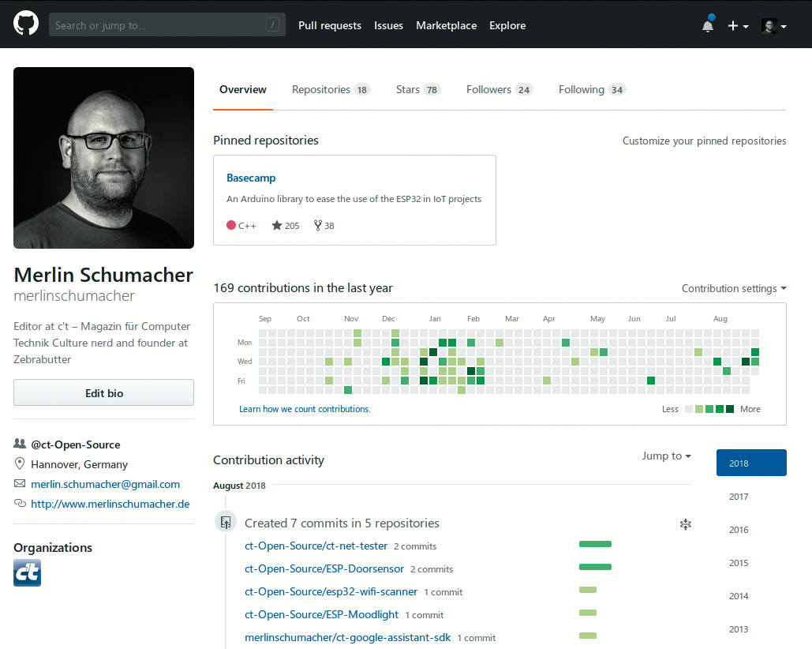Click the GitHub Octocat logo
Screen dimensions: 812x649
[26, 24]
